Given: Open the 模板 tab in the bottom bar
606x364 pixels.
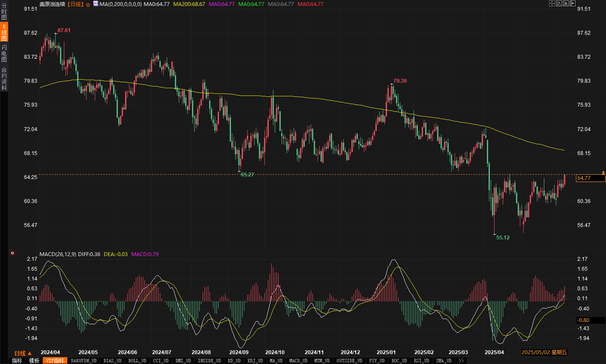Looking at the screenshot, I should click(x=34, y=361).
